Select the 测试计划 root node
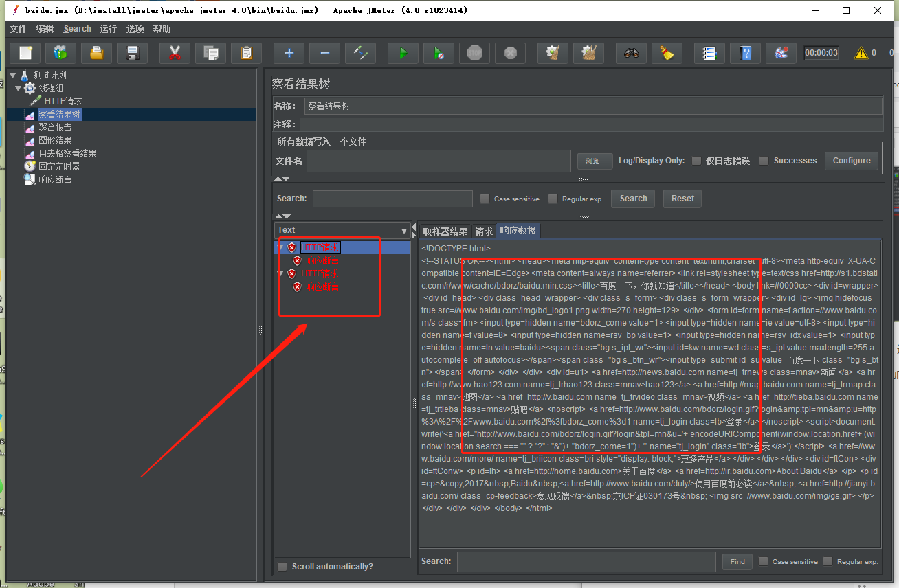 coord(49,75)
